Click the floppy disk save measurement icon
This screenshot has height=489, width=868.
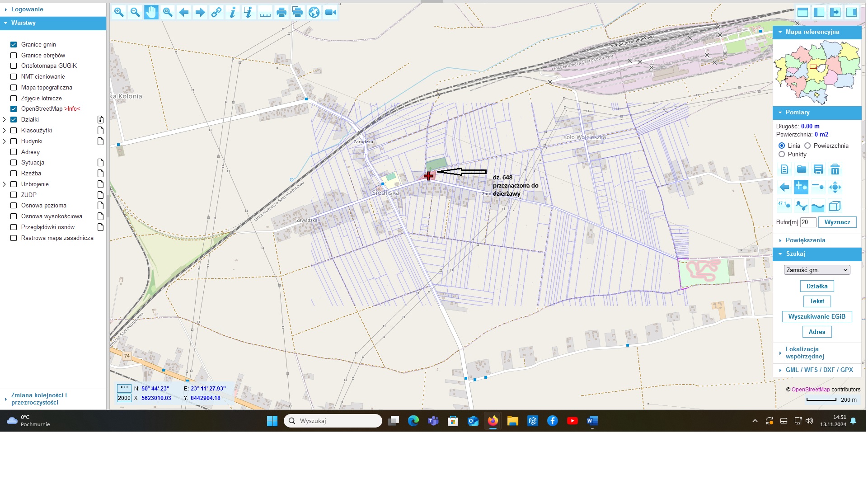[818, 169]
